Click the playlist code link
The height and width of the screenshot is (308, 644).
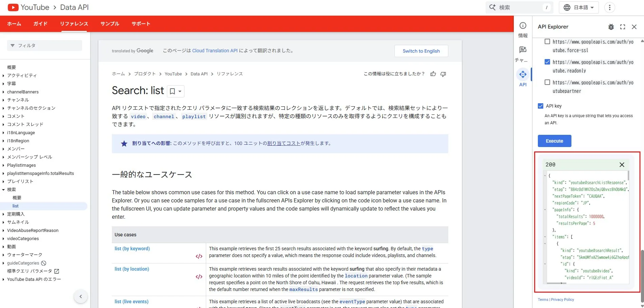coord(194,116)
